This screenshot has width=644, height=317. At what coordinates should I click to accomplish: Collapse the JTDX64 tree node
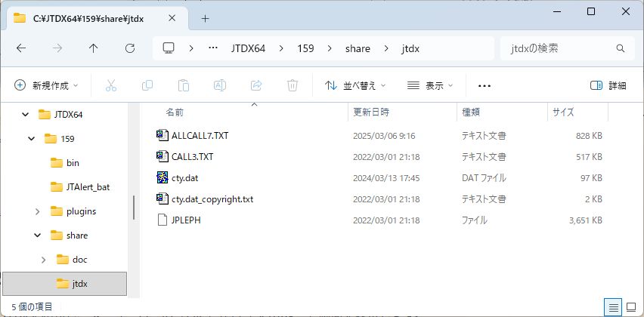26,115
